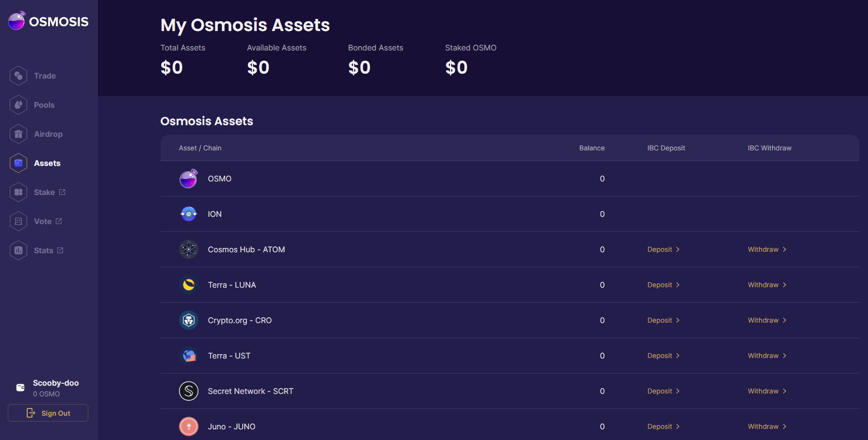Click the Vote sidebar icon
This screenshot has width=868, height=440.
coord(18,221)
